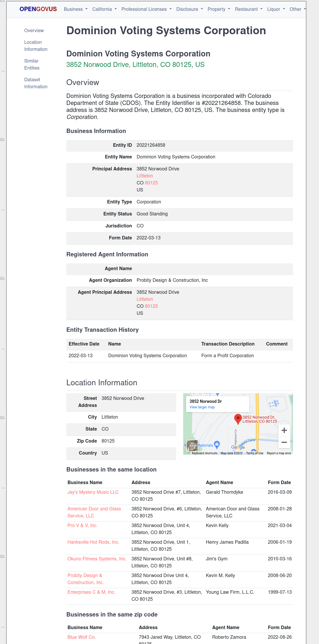
Task: Jump to Overview in the sidebar
Action: 34,31
